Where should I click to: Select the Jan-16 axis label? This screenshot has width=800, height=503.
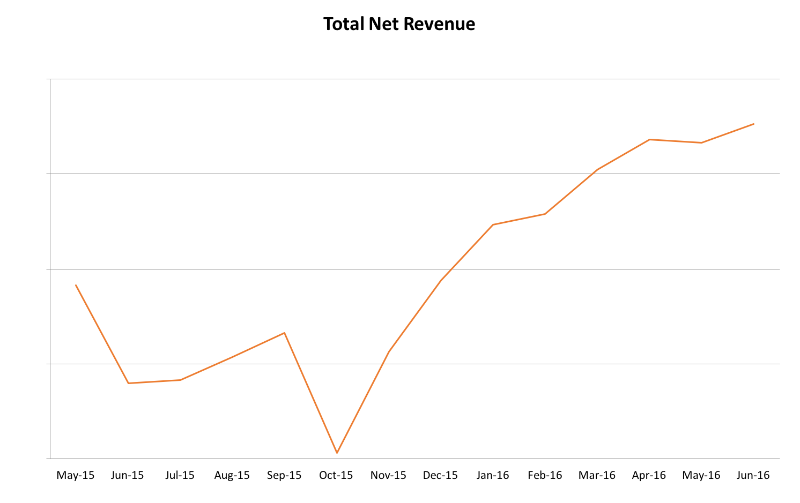click(492, 475)
